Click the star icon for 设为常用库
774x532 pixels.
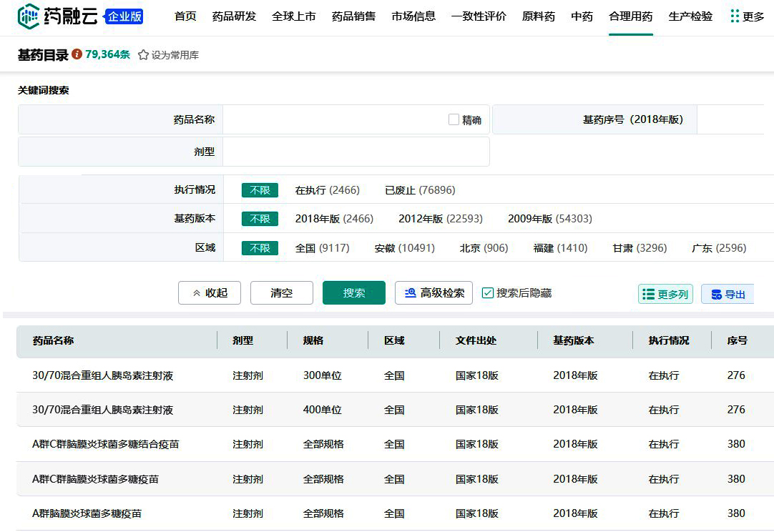pos(143,55)
